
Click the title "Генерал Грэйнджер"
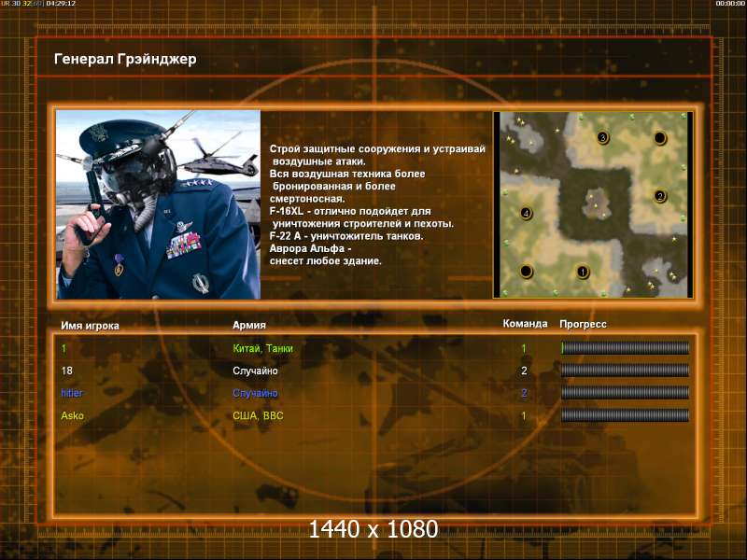[x=125, y=60]
